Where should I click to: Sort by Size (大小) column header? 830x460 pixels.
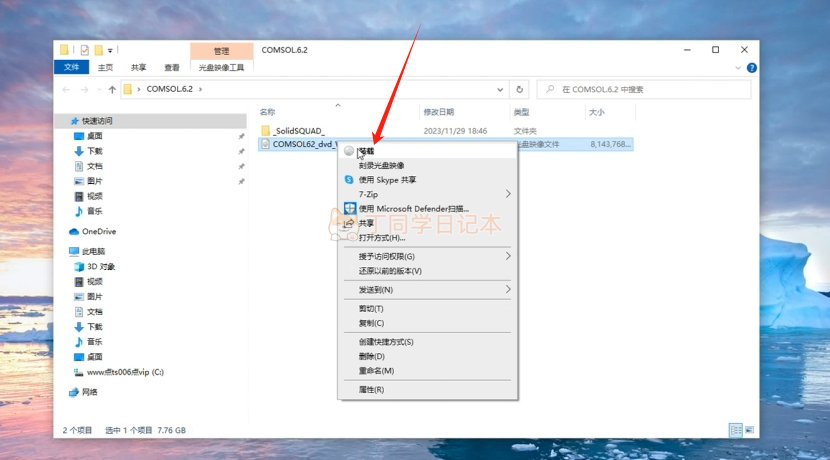coord(597,112)
